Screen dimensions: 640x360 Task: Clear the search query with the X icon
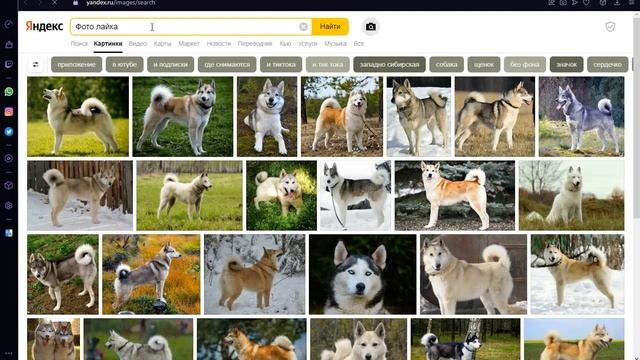303,27
